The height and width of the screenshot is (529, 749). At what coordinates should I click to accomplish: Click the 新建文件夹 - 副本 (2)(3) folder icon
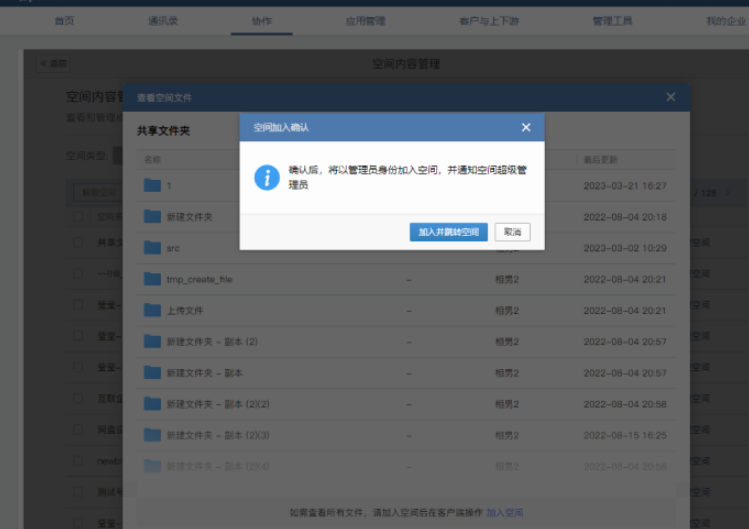pyautogui.click(x=152, y=435)
